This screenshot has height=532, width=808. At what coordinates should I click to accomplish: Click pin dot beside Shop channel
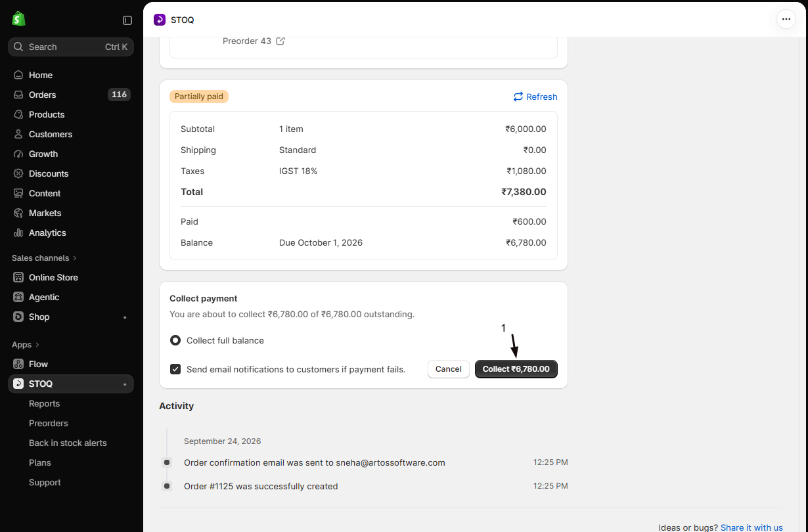(125, 317)
